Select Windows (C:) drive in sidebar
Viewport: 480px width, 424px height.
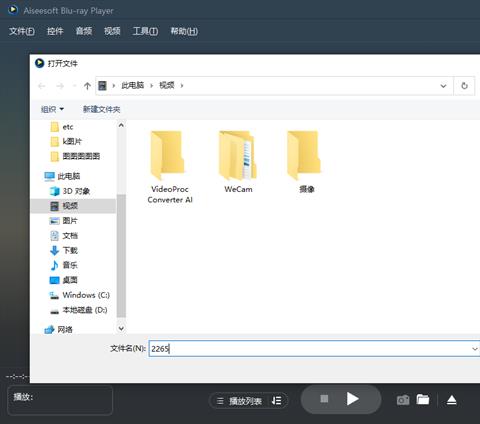pos(79,295)
